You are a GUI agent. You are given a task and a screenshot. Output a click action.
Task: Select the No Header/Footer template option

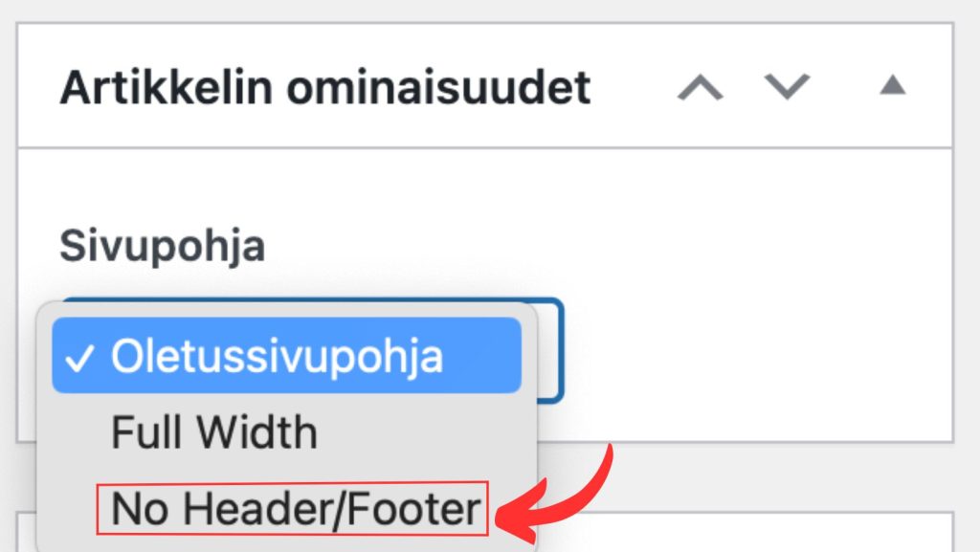click(294, 509)
